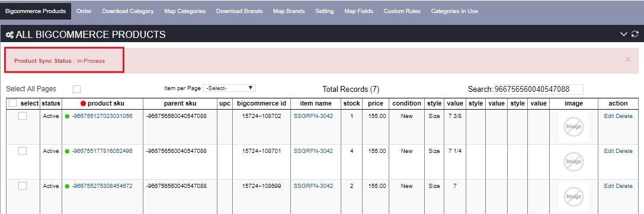Image resolution: width=644 pixels, height=214 pixels.
Task: Go to Categories In Use tab
Action: (x=454, y=11)
